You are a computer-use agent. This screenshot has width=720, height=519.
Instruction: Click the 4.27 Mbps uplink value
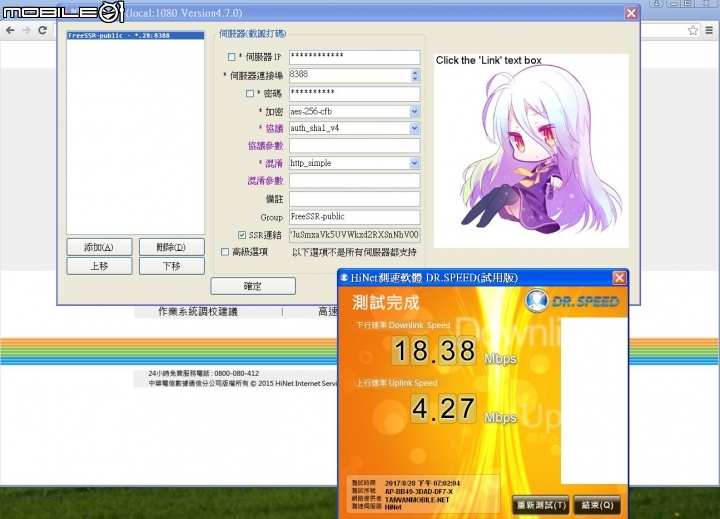pos(444,408)
